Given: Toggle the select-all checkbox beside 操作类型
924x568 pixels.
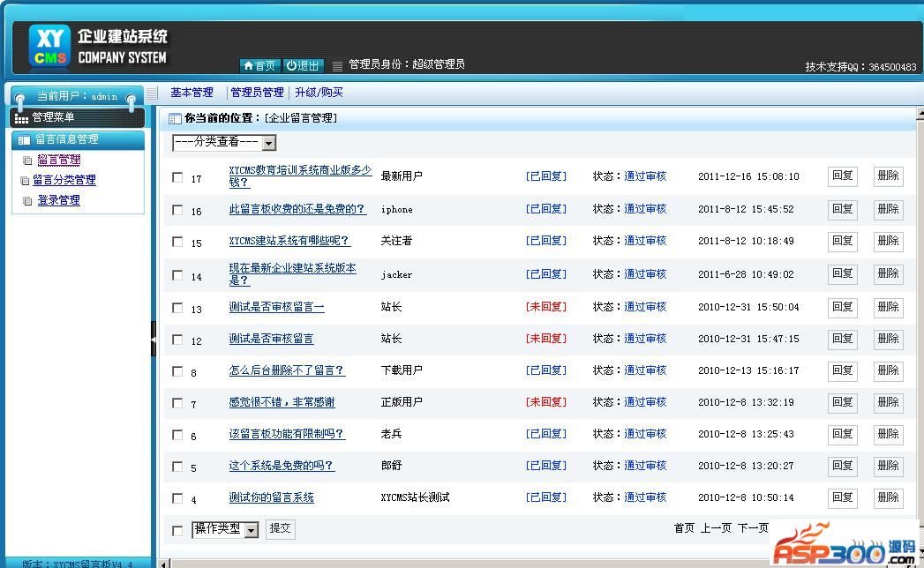Looking at the screenshot, I should coord(177,530).
